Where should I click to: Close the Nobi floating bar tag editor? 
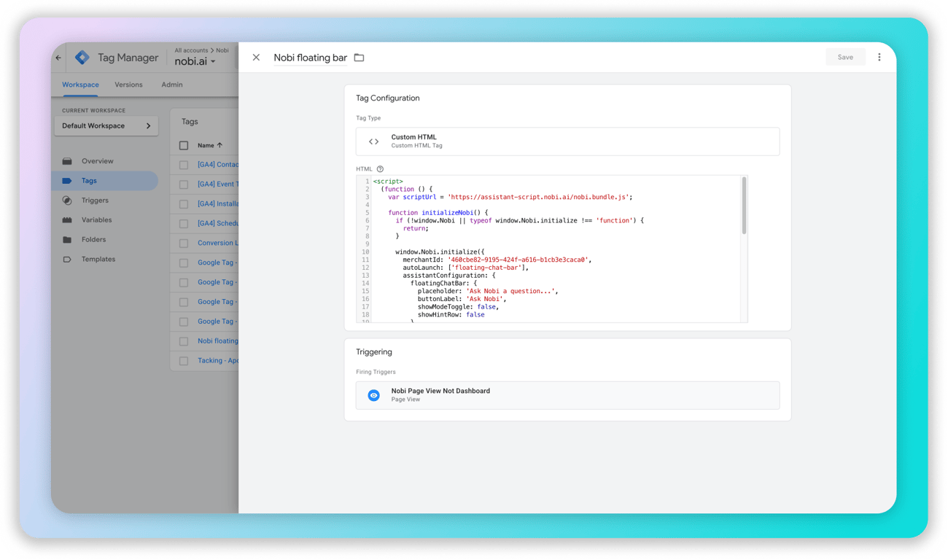pos(256,58)
